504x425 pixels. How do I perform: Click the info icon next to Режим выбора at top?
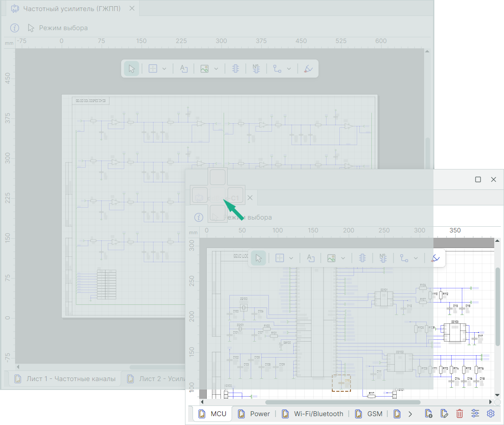click(15, 28)
